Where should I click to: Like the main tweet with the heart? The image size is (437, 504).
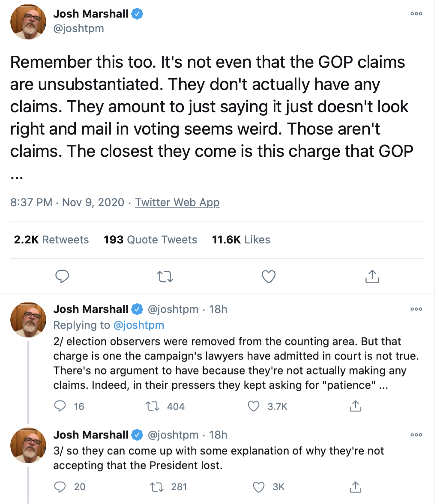pos(269,277)
